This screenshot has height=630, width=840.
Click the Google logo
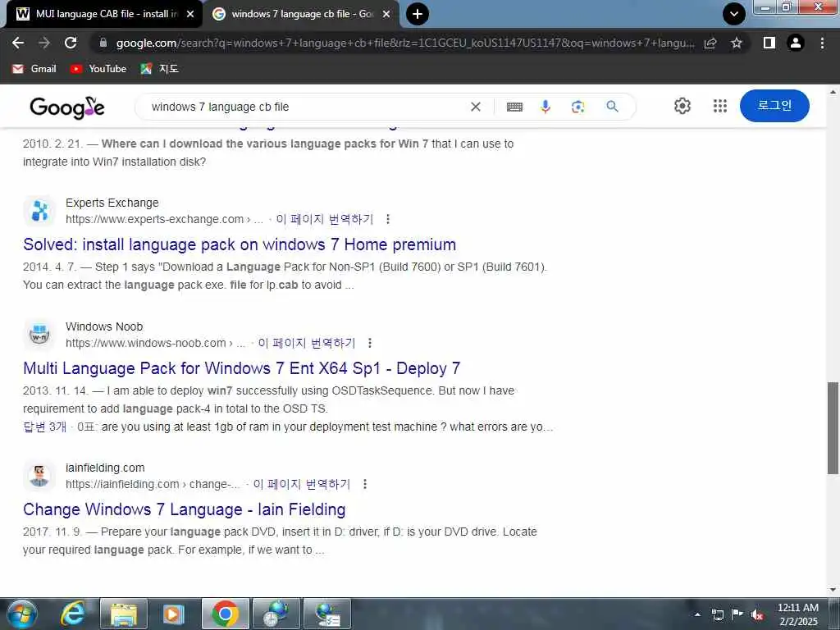(67, 107)
